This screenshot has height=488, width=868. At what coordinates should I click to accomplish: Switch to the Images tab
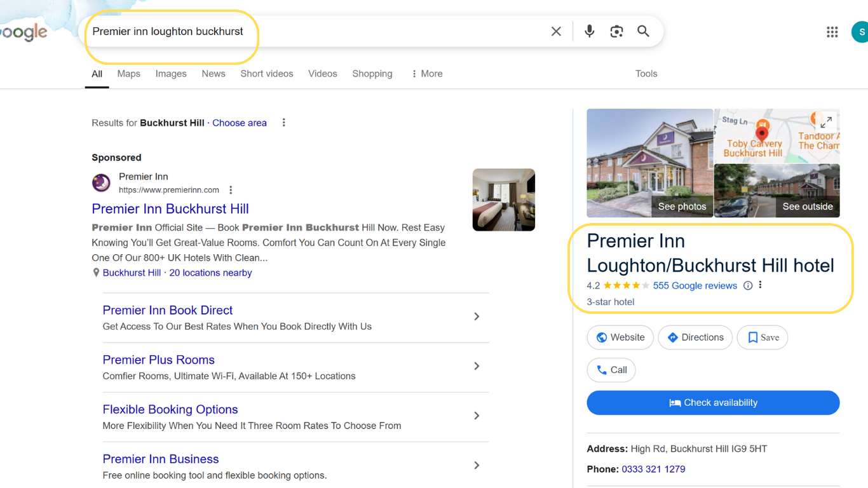pyautogui.click(x=171, y=74)
